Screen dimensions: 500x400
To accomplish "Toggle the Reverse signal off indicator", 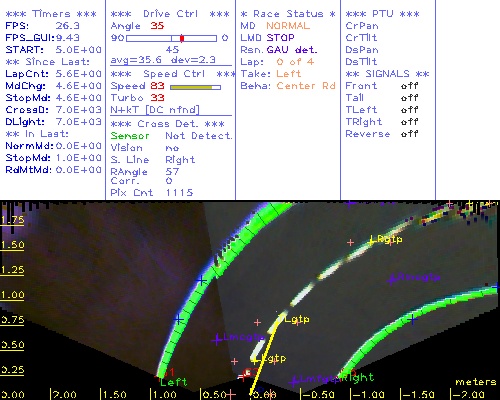I will click(409, 134).
